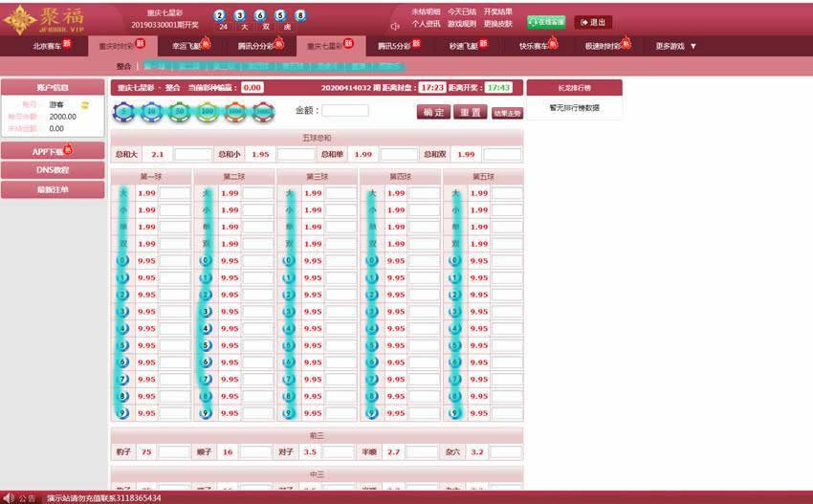Click the 退出 logout button
The width and height of the screenshot is (813, 504).
593,22
